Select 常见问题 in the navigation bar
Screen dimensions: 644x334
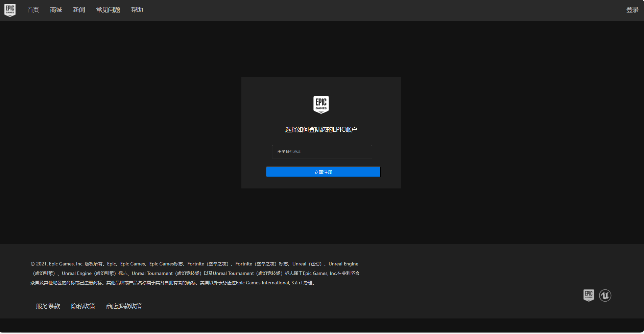[108, 10]
